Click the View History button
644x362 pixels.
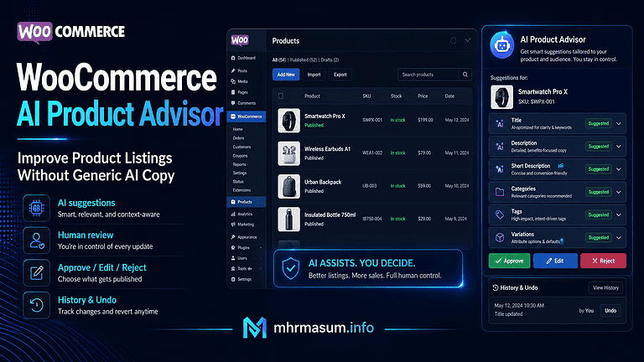tap(605, 287)
